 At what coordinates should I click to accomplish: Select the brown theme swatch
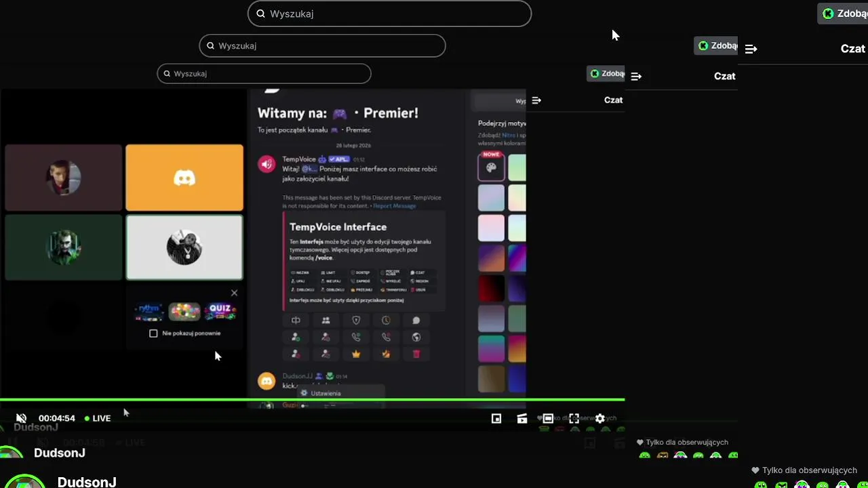(x=491, y=379)
